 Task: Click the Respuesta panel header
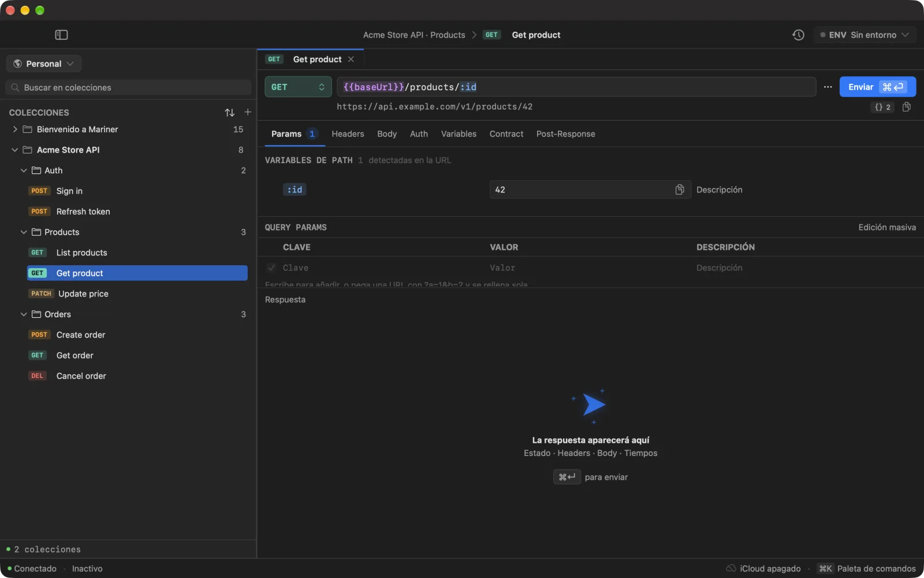click(x=285, y=299)
